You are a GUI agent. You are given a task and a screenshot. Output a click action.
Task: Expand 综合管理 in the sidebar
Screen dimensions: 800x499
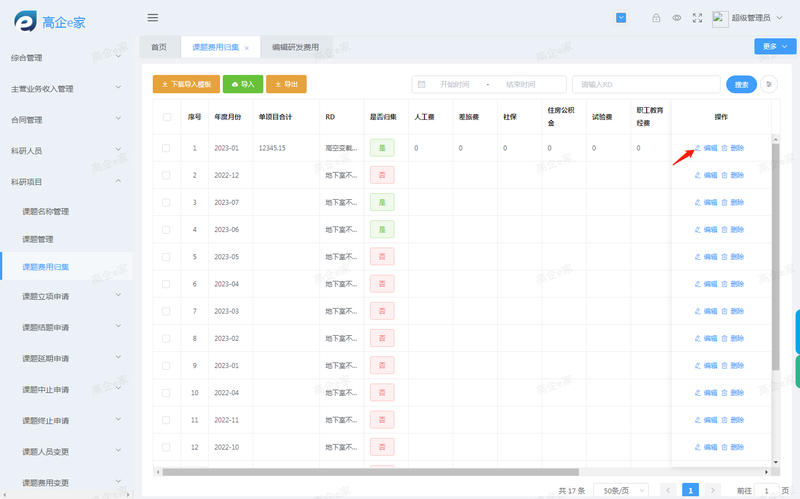[x=66, y=58]
